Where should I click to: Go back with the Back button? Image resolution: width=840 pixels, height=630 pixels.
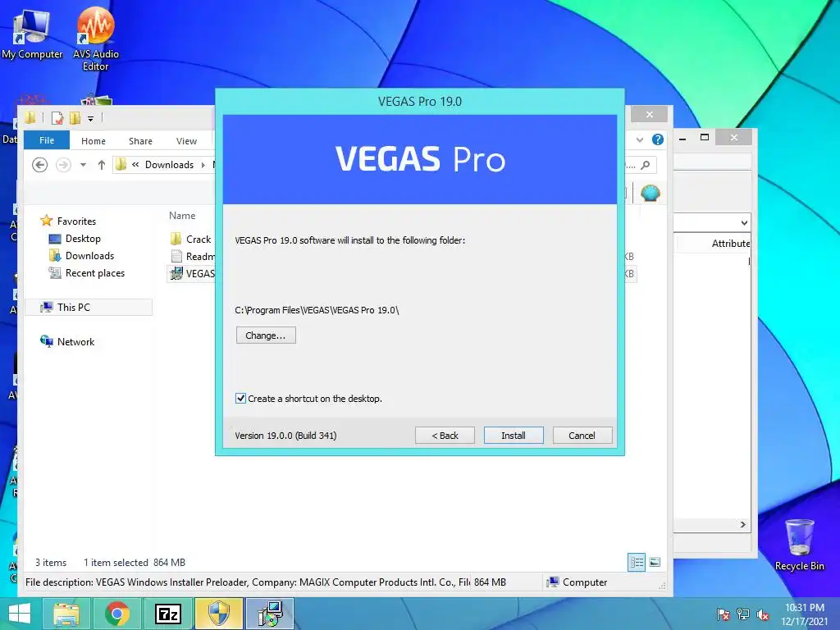click(445, 436)
